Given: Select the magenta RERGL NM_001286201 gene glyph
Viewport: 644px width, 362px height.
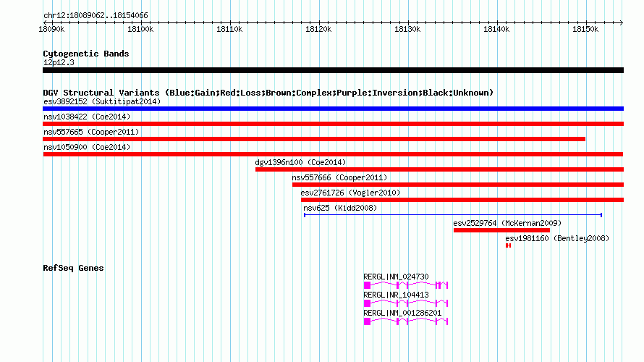Looking at the screenshot, I should (x=406, y=321).
